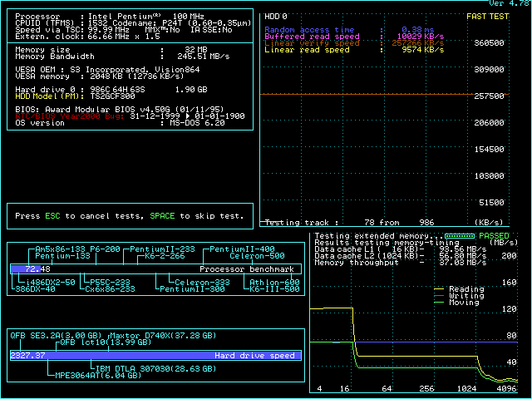Click Moving legend entry in memory chart

point(456,303)
